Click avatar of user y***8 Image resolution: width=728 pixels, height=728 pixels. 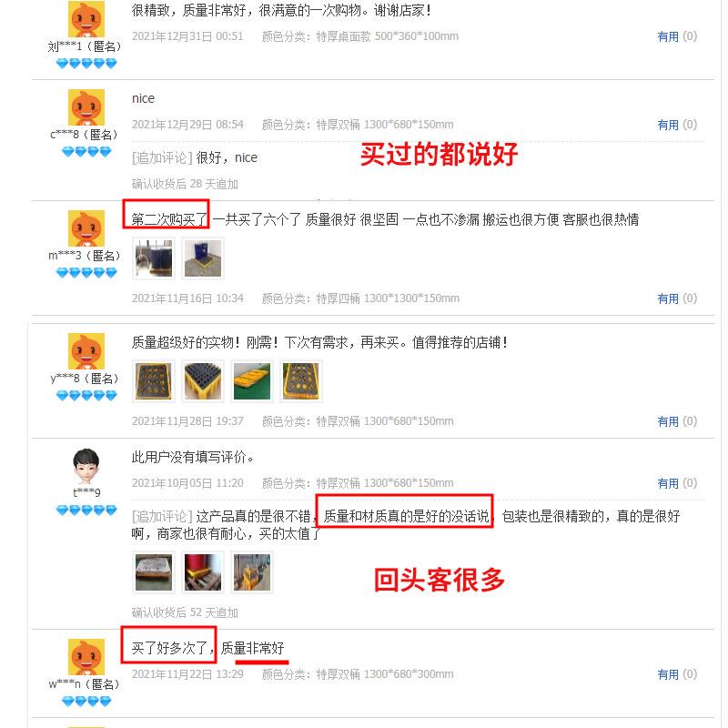point(86,351)
